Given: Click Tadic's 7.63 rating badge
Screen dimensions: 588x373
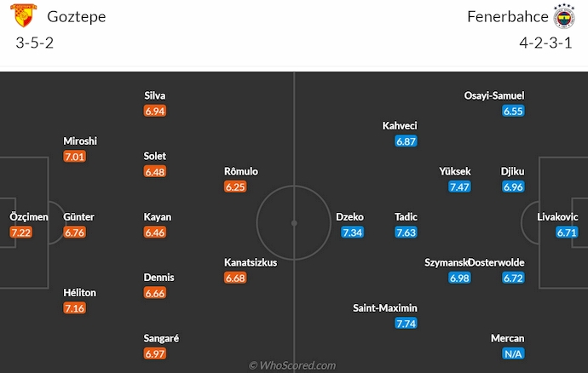Looking at the screenshot, I should tap(406, 232).
